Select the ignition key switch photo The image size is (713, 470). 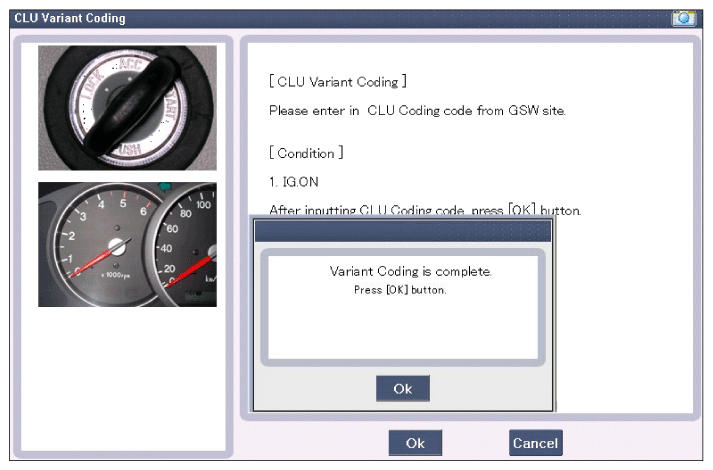pyautogui.click(x=127, y=108)
